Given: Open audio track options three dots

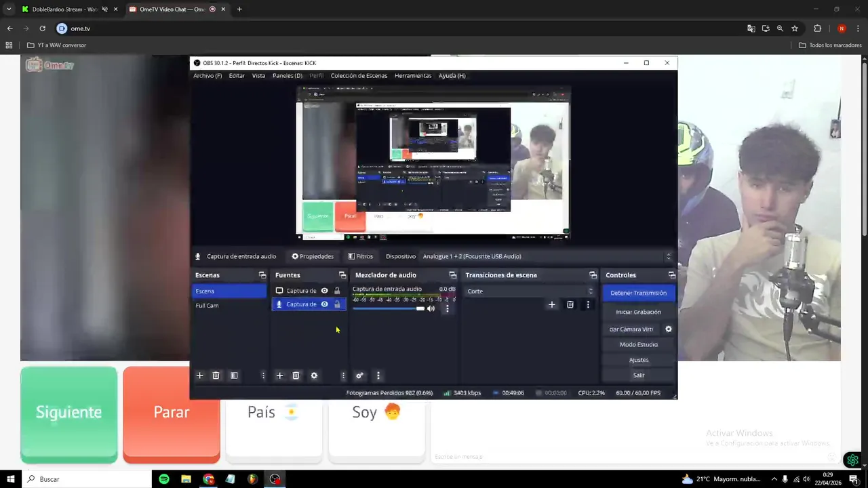Looking at the screenshot, I should 447,308.
